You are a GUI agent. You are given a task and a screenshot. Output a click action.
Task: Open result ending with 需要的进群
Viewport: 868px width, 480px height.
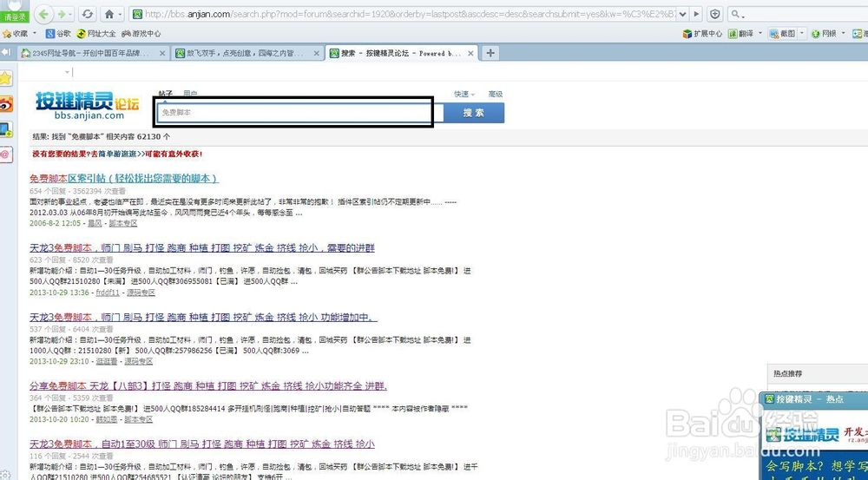pyautogui.click(x=202, y=247)
